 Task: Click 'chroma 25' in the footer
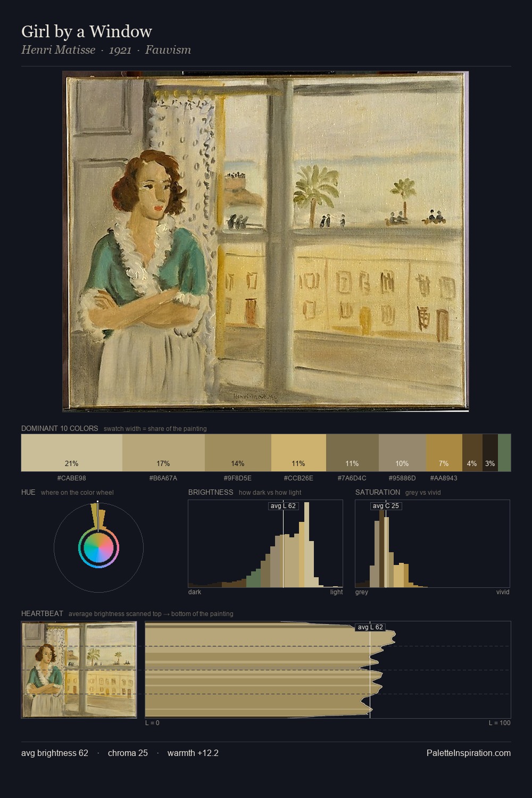point(128,753)
